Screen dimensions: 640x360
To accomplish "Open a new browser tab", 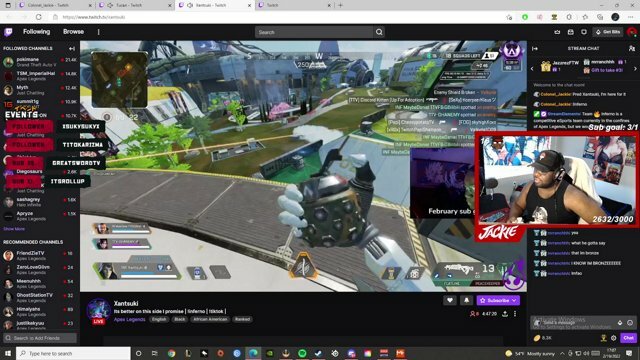I will (x=340, y=5).
